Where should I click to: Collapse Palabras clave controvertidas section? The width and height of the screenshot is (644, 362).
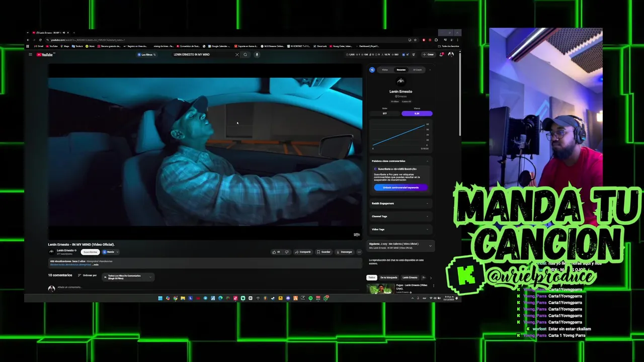coord(428,161)
